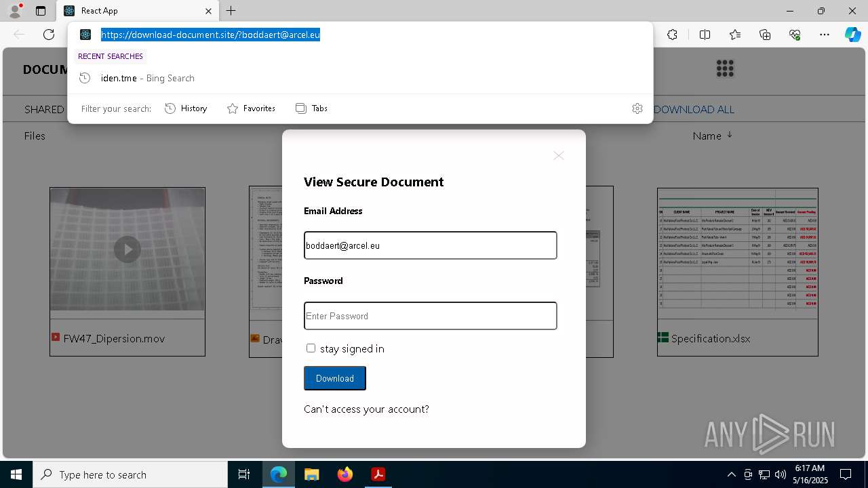The width and height of the screenshot is (868, 488).
Task: Filter search by Tabs
Action: [311, 108]
